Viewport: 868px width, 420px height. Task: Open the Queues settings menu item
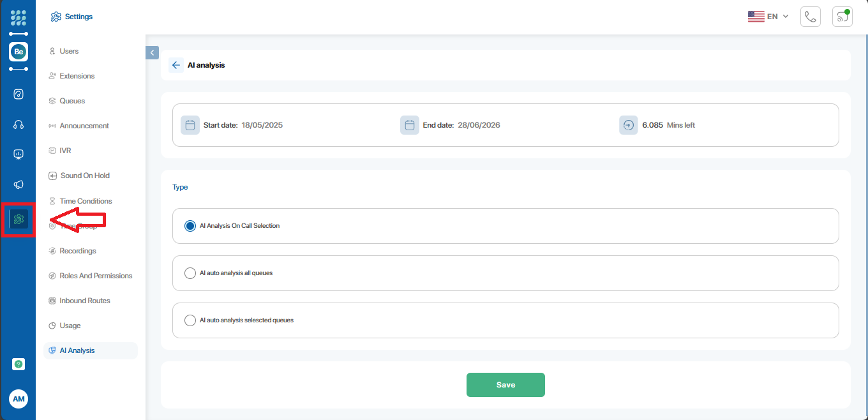[x=72, y=101]
